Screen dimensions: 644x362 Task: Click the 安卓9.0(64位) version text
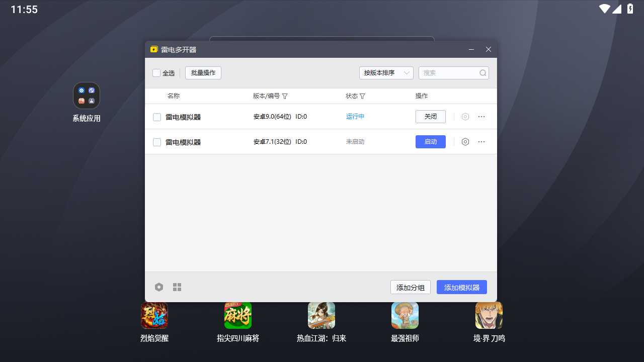(272, 117)
